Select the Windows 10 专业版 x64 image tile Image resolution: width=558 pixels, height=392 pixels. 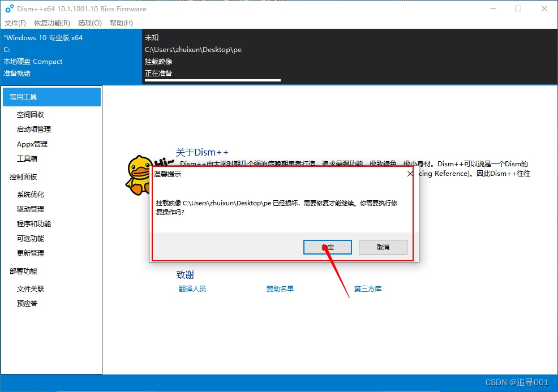(71, 56)
